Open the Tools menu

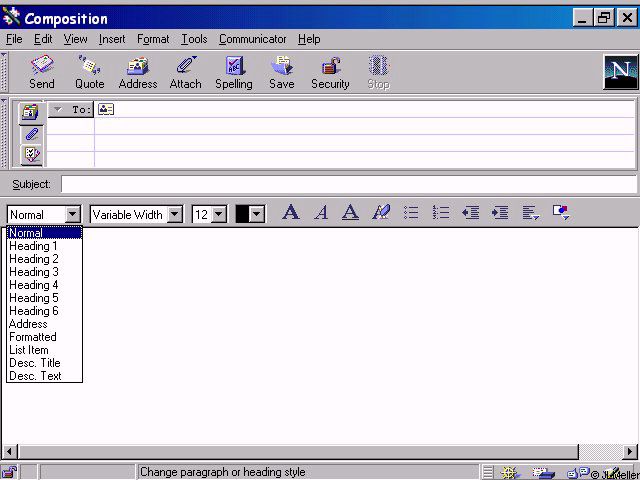[x=194, y=39]
